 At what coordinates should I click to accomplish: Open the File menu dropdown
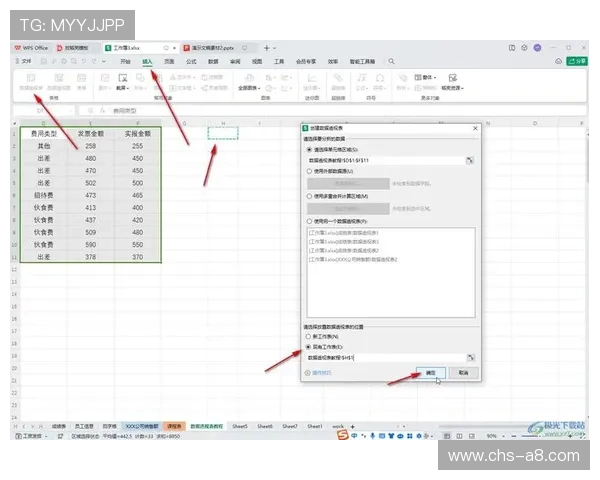point(26,61)
